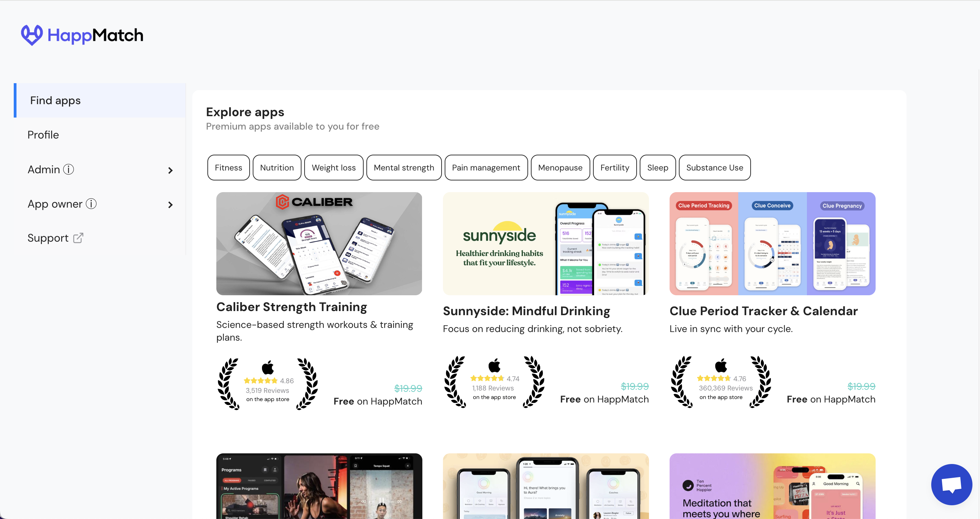Viewport: 980px width, 519px height.
Task: Toggle the Sleep category filter
Action: click(x=657, y=167)
